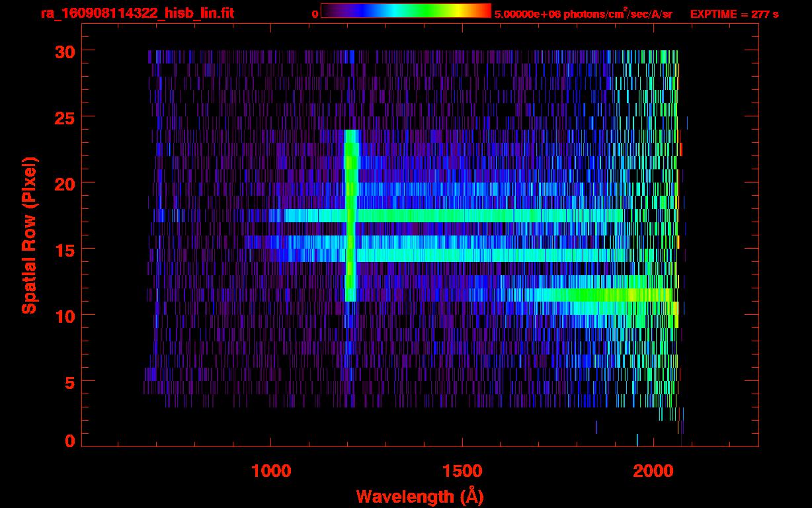Click the vertical emission line near 1216 Å
Image resolution: width=812 pixels, height=508 pixels.
pos(351,215)
